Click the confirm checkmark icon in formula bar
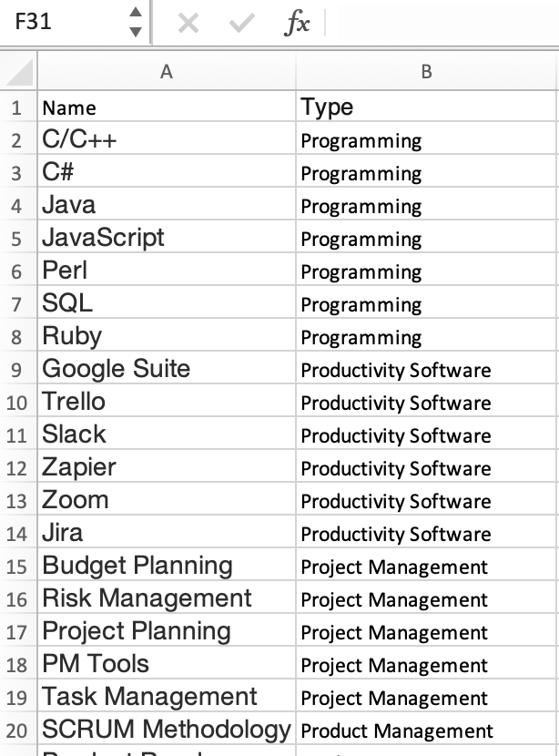This screenshot has width=559, height=756. click(x=241, y=23)
